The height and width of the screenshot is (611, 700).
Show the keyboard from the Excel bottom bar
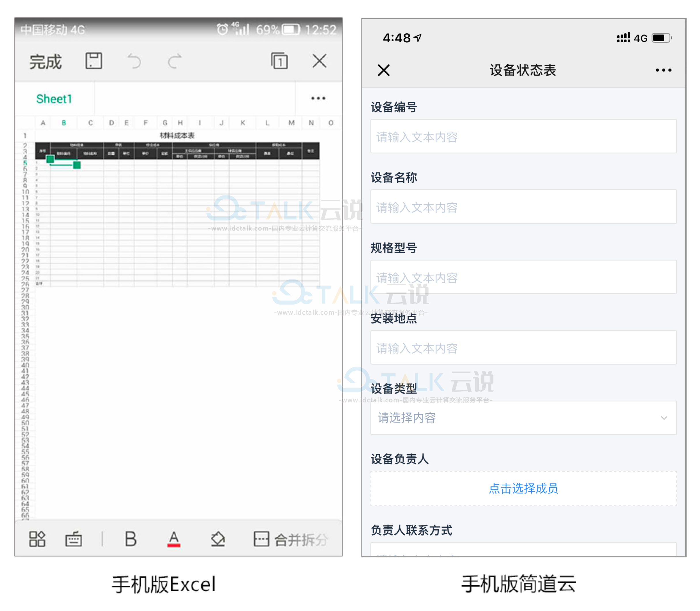(x=73, y=539)
